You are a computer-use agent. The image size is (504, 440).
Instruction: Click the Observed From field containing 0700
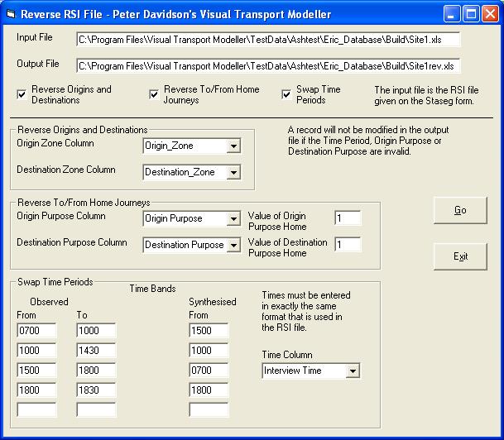pyautogui.click(x=36, y=331)
